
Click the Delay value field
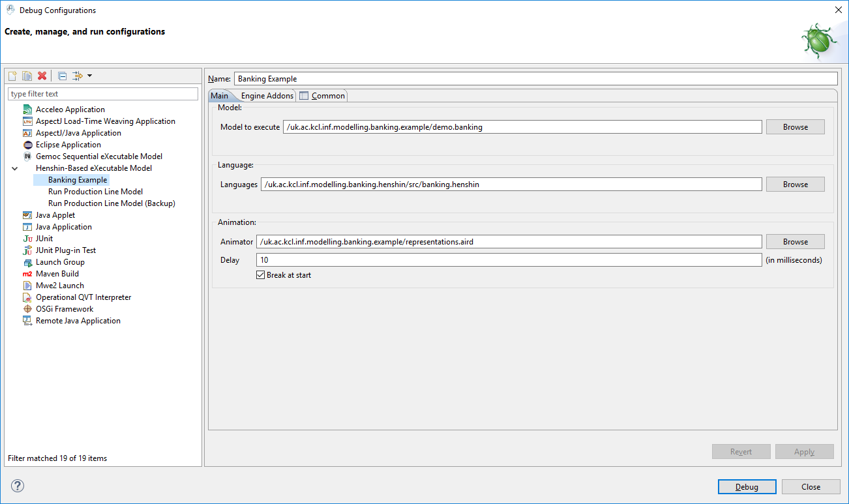coord(509,260)
